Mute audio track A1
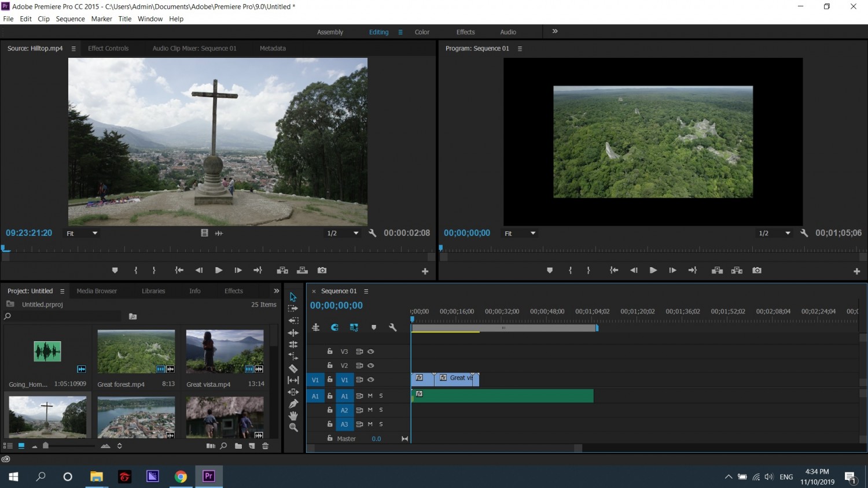Viewport: 868px width, 488px height. 370,396
